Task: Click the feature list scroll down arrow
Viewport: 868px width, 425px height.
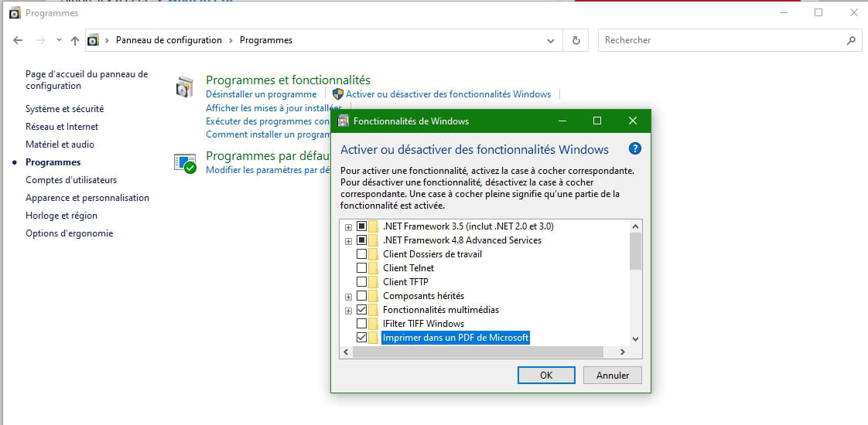Action: click(x=635, y=338)
